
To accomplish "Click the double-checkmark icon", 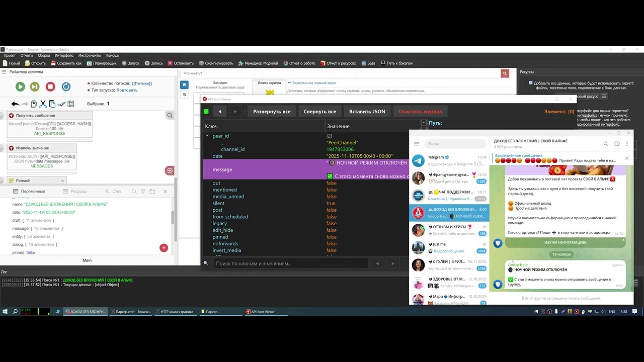I will [x=61, y=104].
